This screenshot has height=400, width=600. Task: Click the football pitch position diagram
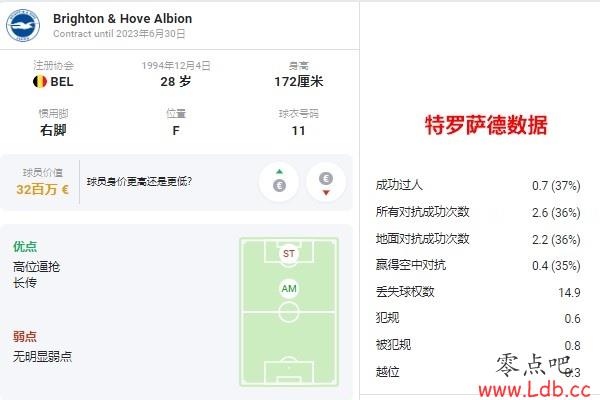289,312
